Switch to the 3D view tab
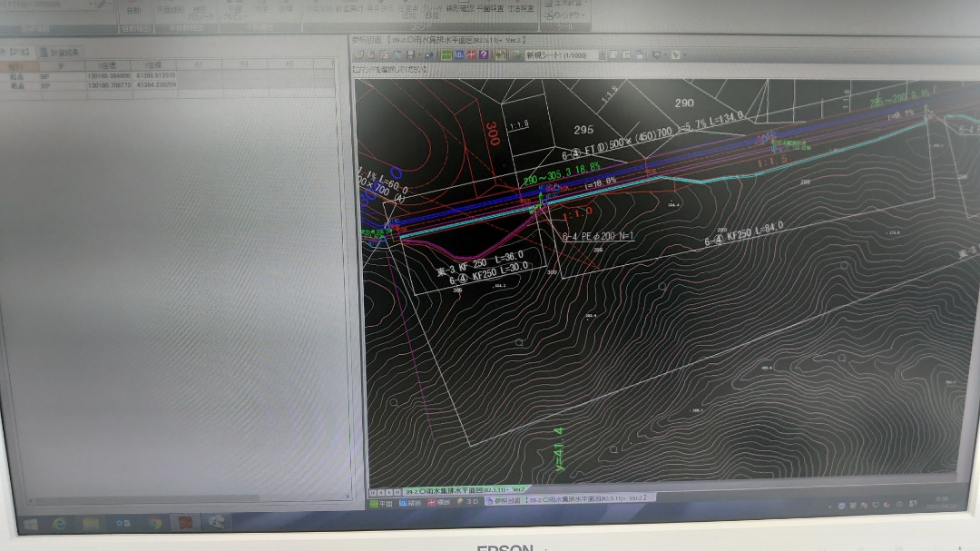Image resolution: width=980 pixels, height=551 pixels. [x=469, y=502]
